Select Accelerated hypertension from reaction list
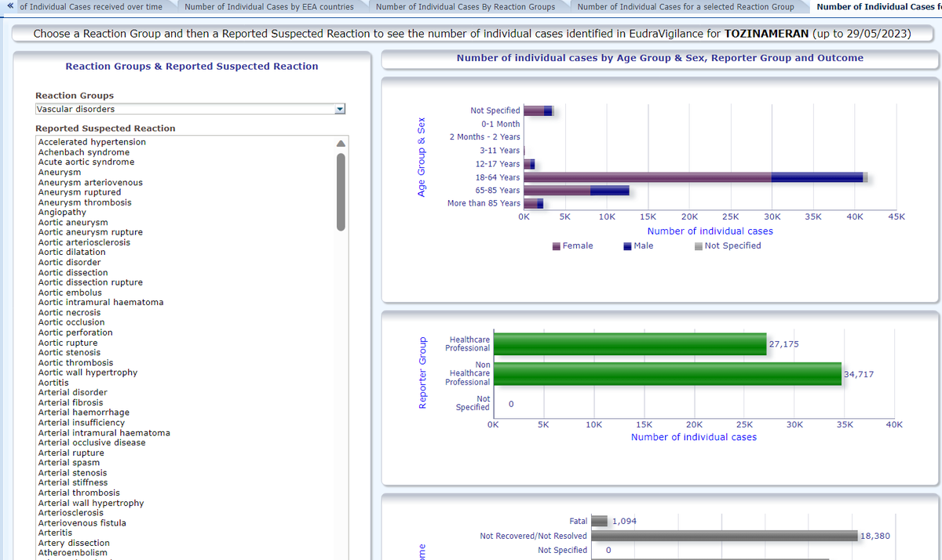Screen dimensions: 942x560 coord(92,142)
